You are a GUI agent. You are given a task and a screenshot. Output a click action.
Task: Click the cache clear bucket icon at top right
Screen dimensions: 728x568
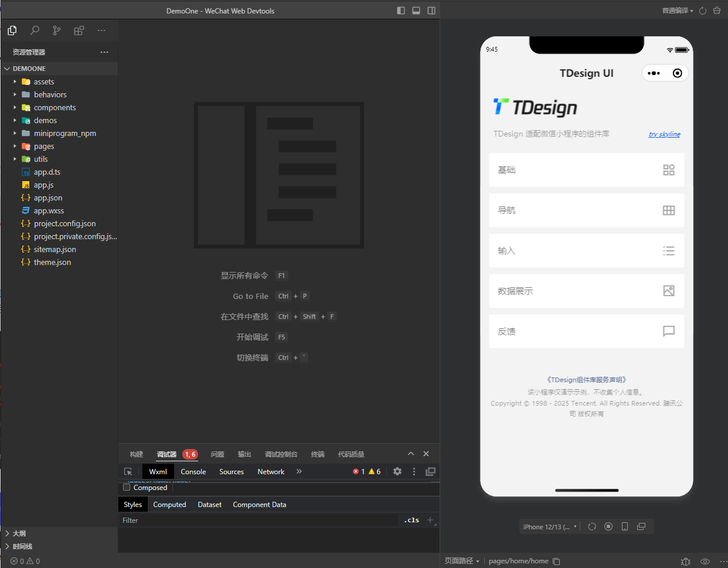point(717,11)
